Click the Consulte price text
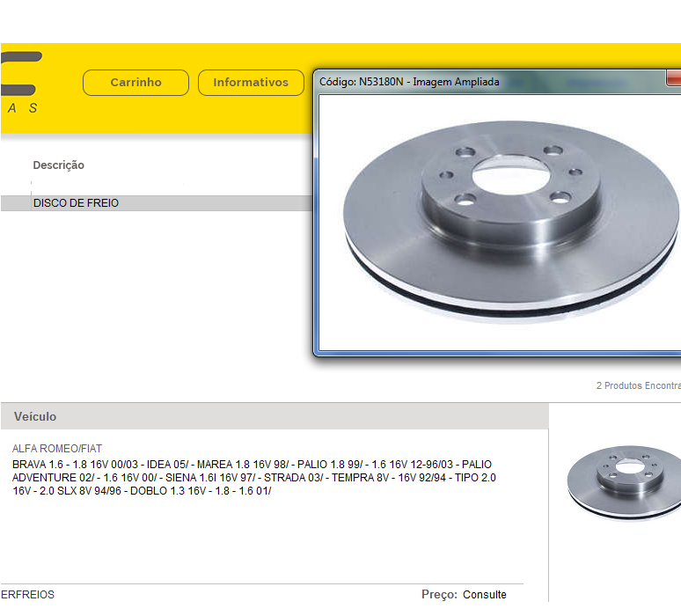The height and width of the screenshot is (616, 681). pos(485,594)
